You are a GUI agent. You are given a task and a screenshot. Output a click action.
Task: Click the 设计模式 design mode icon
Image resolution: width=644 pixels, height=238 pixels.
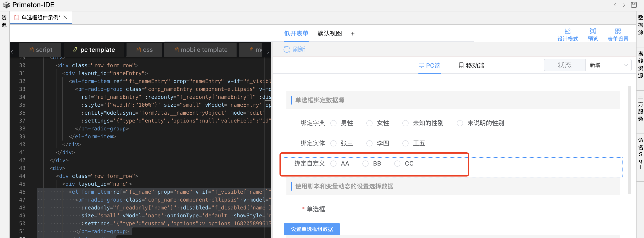coord(568,31)
